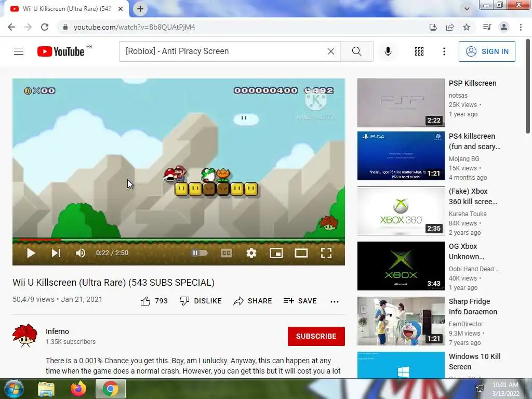
Task: Enable theater mode view
Action: pos(301,253)
